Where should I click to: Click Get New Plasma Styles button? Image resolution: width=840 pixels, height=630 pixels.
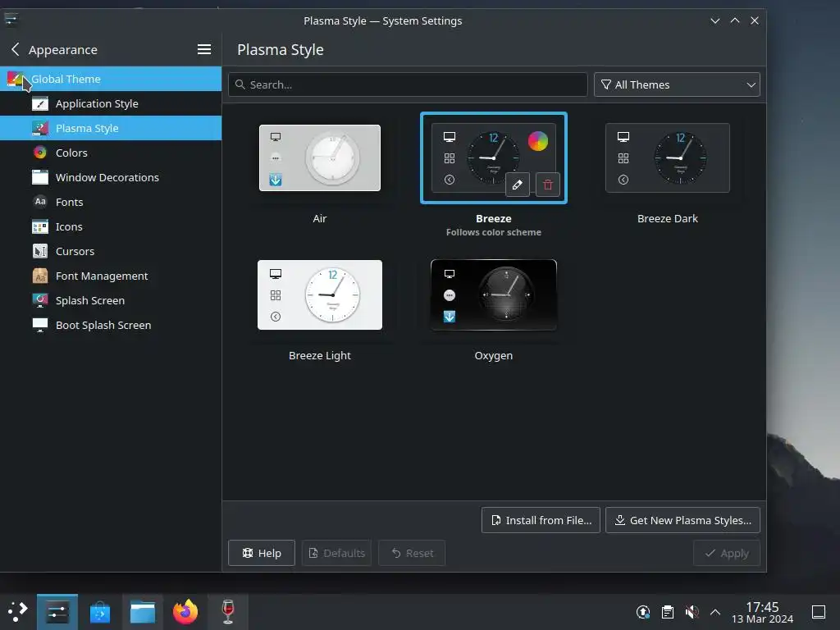[x=682, y=520]
